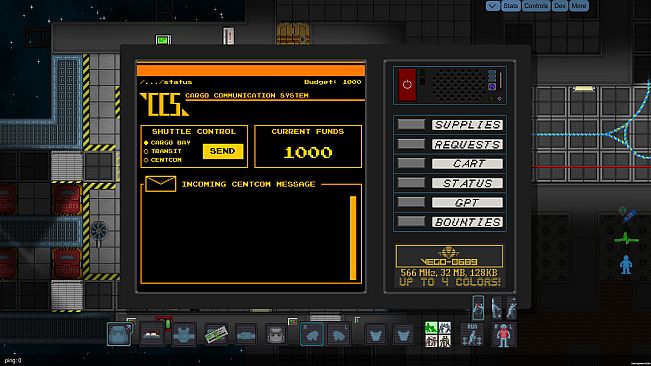
Task: Select the belt slot in the hotbar
Action: tap(246, 334)
